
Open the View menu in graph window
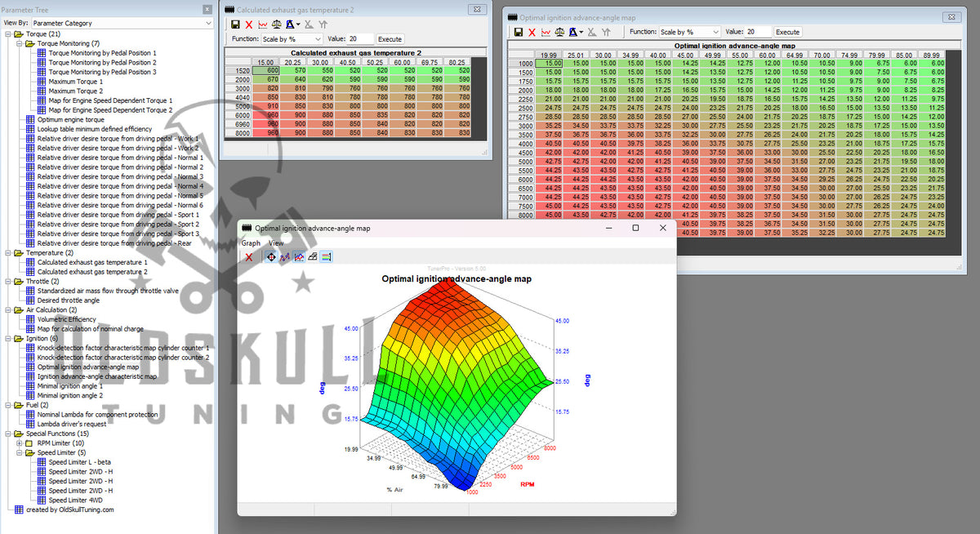(x=276, y=243)
